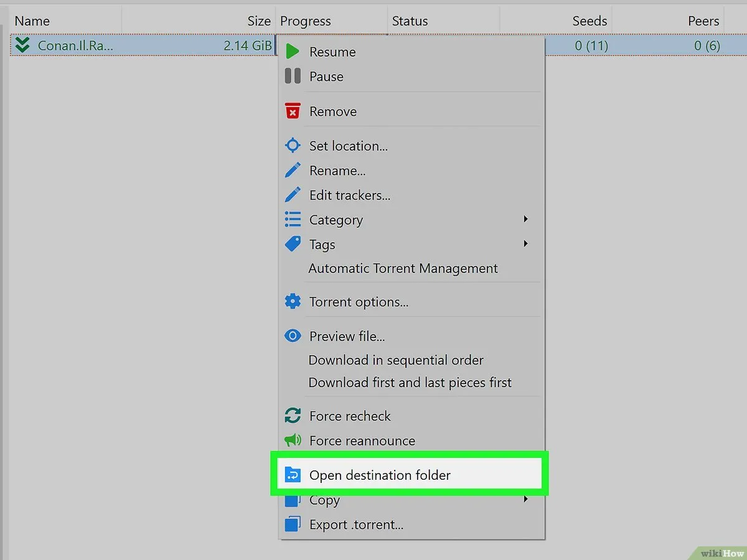
Task: Click the Set location crosshair icon
Action: click(293, 146)
